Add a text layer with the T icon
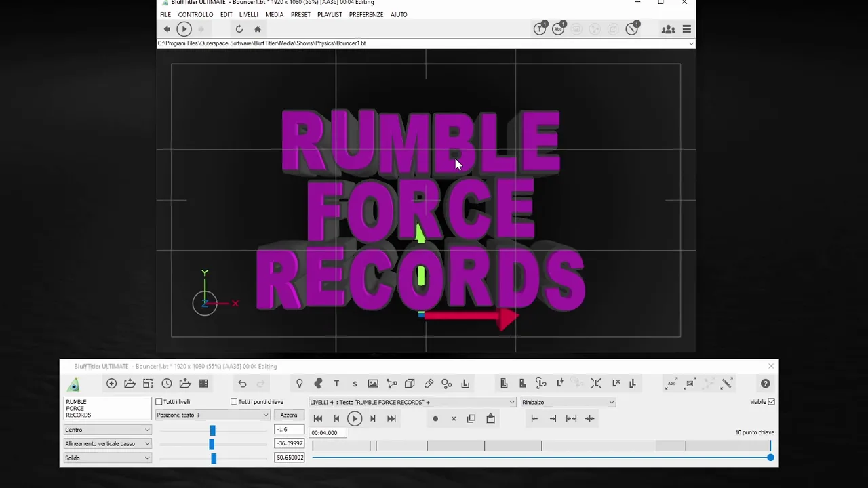 [336, 384]
